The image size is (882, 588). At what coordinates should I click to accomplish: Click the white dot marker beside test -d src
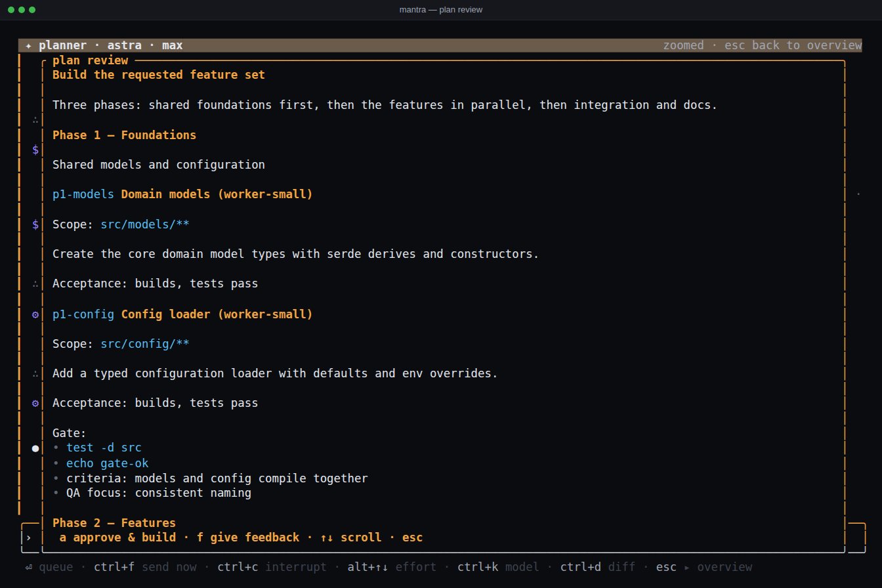click(x=35, y=449)
